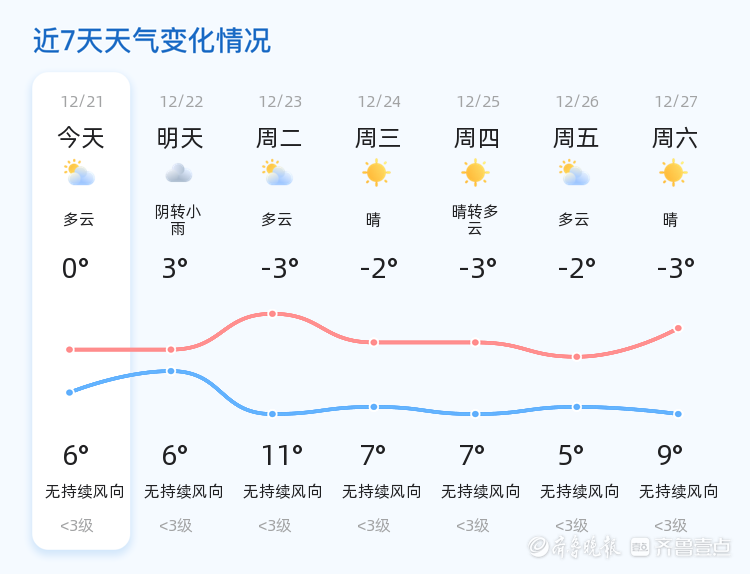Image resolution: width=750 pixels, height=574 pixels.
Task: Click today's partly cloudy weather icon
Action: click(x=79, y=173)
